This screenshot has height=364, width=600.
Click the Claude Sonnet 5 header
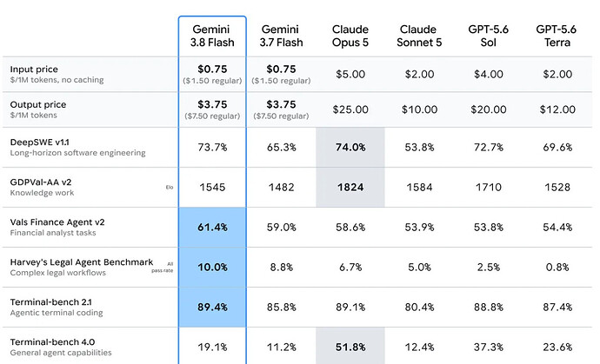coord(419,36)
